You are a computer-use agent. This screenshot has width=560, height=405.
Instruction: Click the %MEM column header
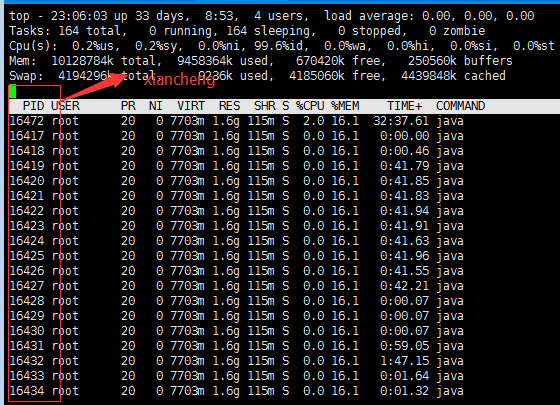point(345,106)
